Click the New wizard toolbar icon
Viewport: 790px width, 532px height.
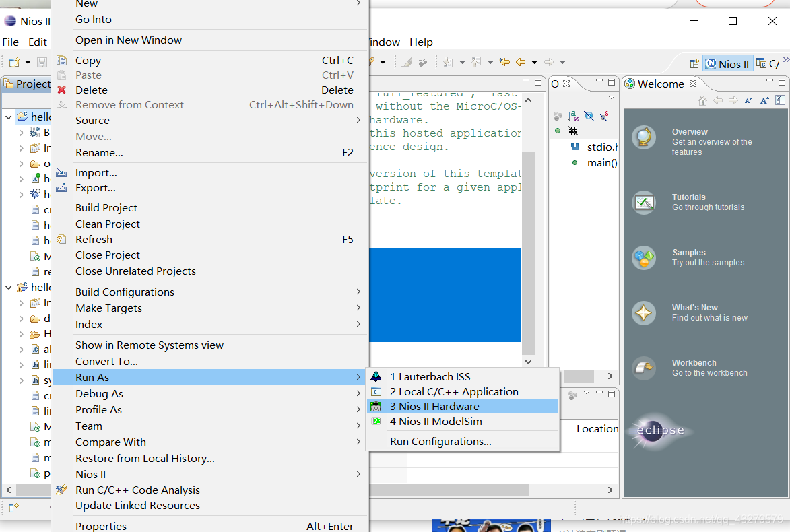tap(14, 62)
